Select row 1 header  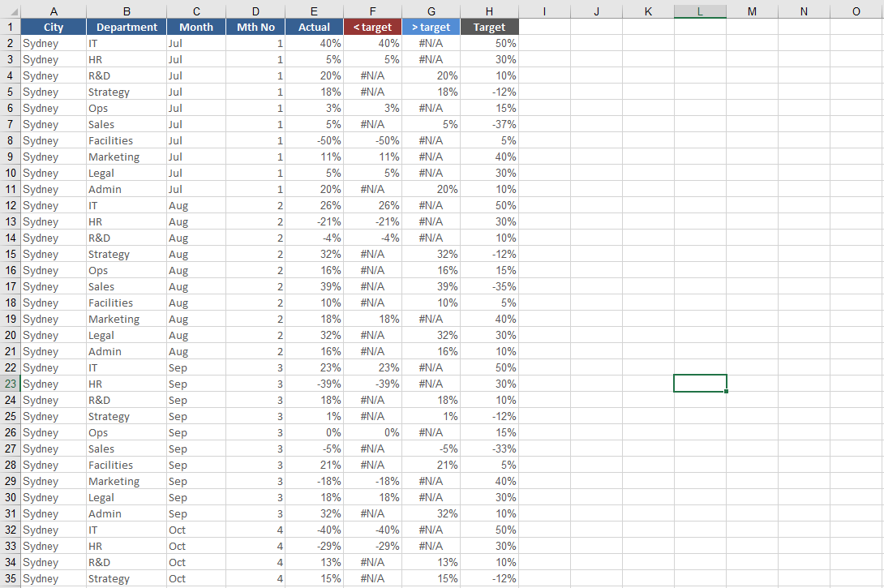coord(11,27)
